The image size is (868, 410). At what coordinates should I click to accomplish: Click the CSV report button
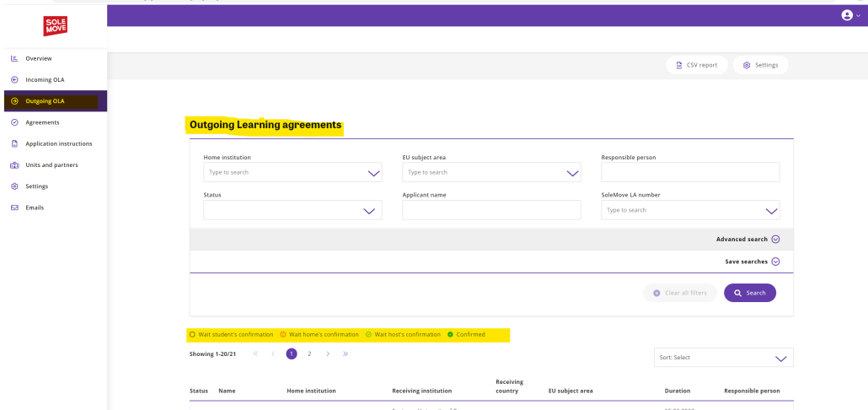(x=697, y=65)
